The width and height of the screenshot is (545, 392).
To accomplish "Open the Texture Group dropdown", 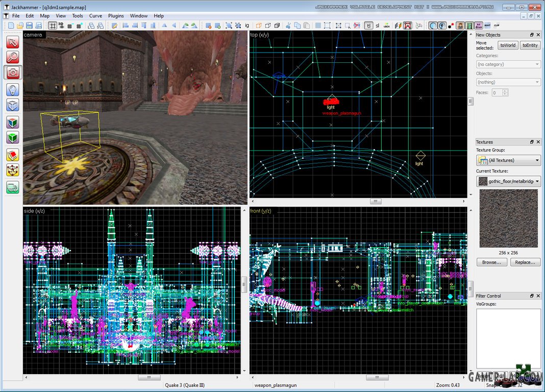I will [x=508, y=160].
